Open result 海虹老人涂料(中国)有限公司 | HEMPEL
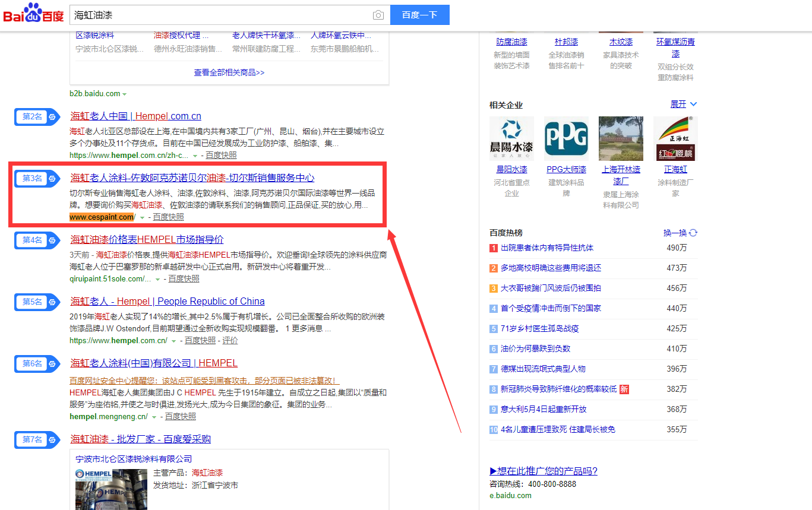Viewport: 812px width, 510px height. (x=154, y=363)
